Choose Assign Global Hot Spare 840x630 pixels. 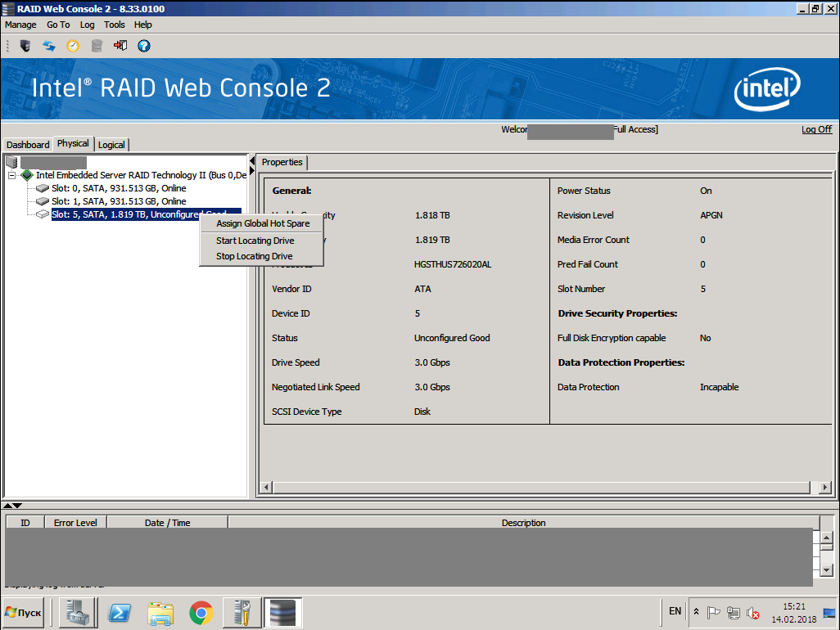(263, 223)
